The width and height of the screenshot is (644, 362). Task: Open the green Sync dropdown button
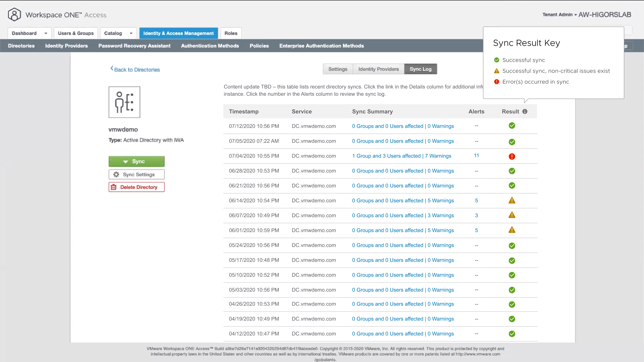[x=136, y=161]
